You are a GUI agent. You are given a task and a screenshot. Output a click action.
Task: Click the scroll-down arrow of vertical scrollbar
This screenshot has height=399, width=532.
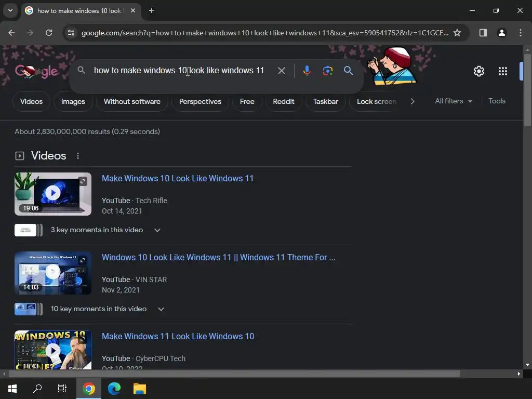click(x=527, y=365)
